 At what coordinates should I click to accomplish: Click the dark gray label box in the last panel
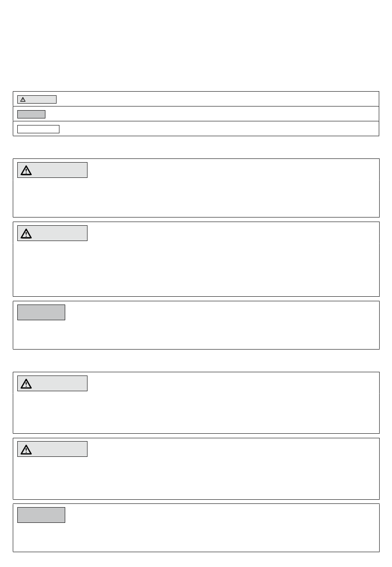[41, 515]
